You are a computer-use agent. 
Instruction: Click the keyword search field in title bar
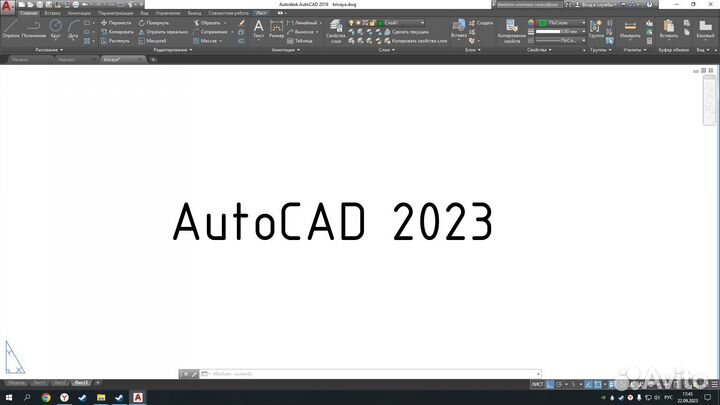[528, 5]
